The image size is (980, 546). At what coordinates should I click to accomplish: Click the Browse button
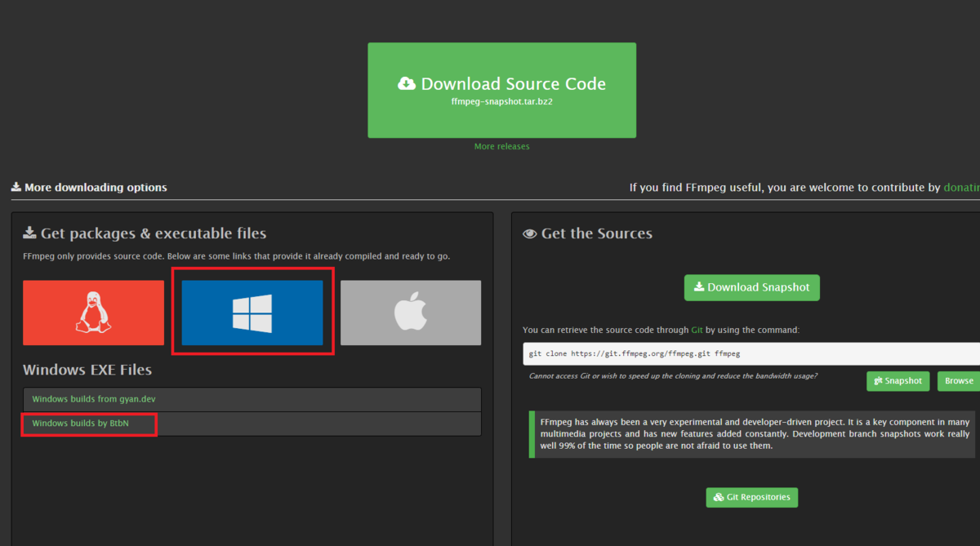click(959, 381)
